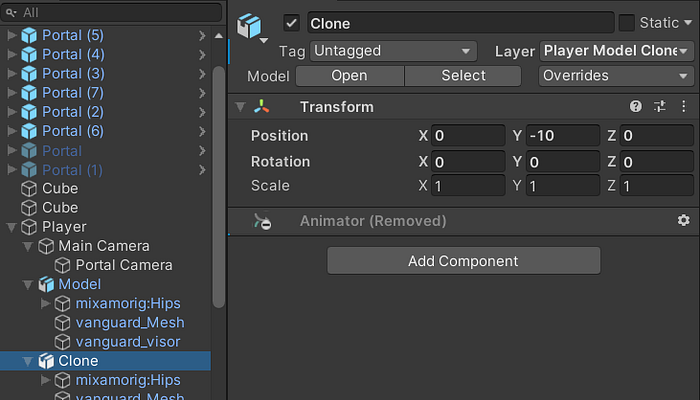Open the Tag dropdown (Untagged)
Screen dimensions: 700x400
click(x=393, y=50)
